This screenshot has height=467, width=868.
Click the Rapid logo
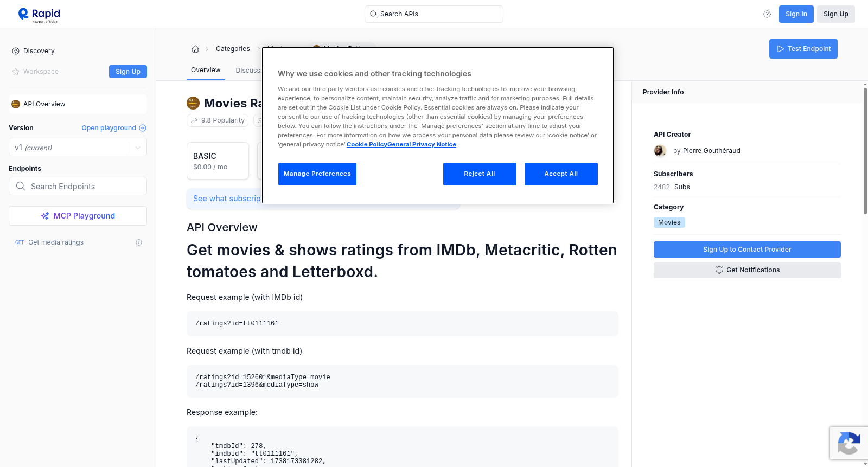[39, 15]
